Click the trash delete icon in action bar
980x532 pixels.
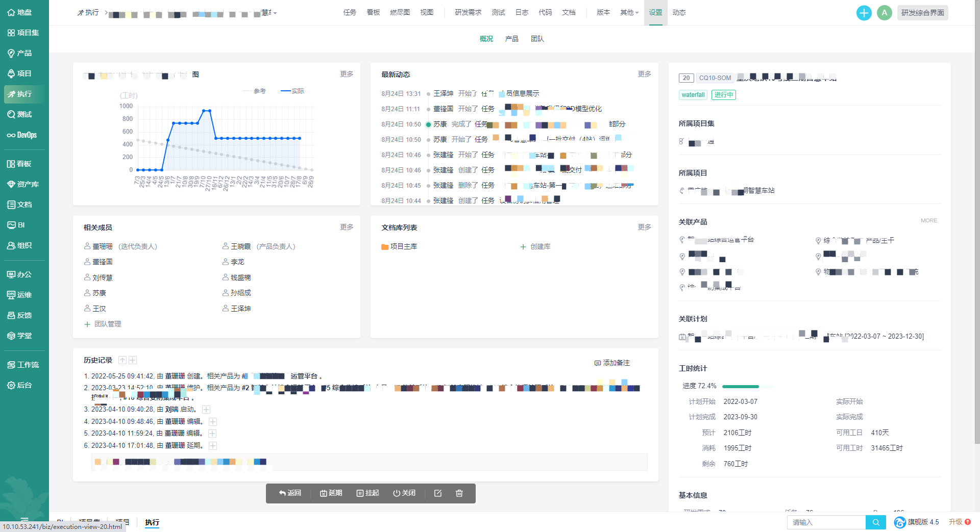coord(459,493)
